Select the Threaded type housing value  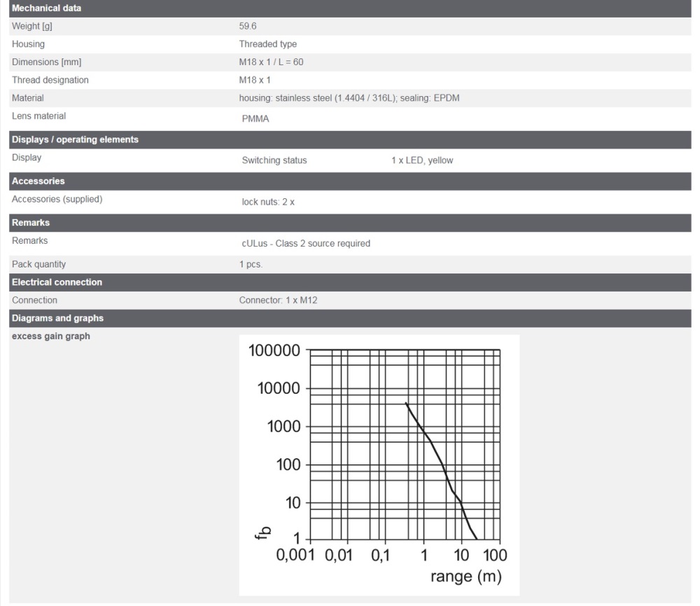[267, 44]
